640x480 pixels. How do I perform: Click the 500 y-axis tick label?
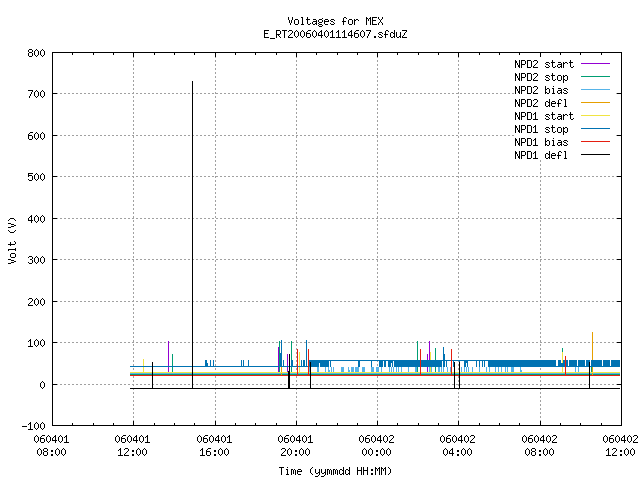click(x=36, y=177)
